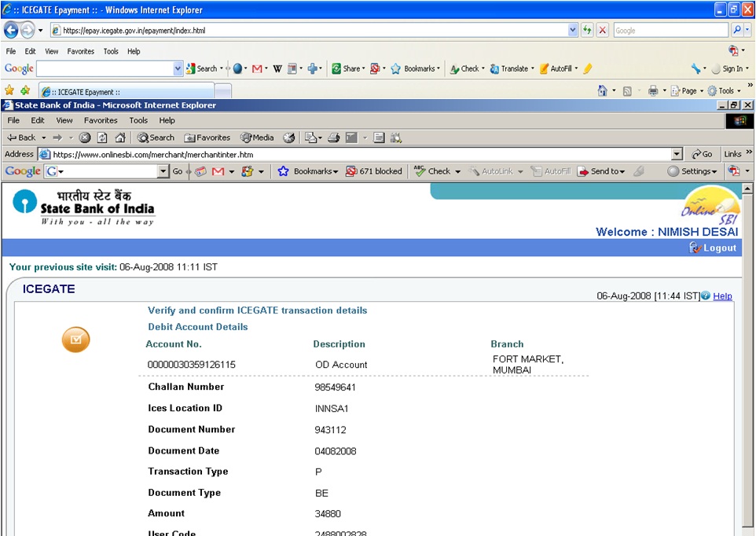The height and width of the screenshot is (536, 756).
Task: Open Bookmarks dropdown in lower Google toolbar
Action: click(308, 171)
